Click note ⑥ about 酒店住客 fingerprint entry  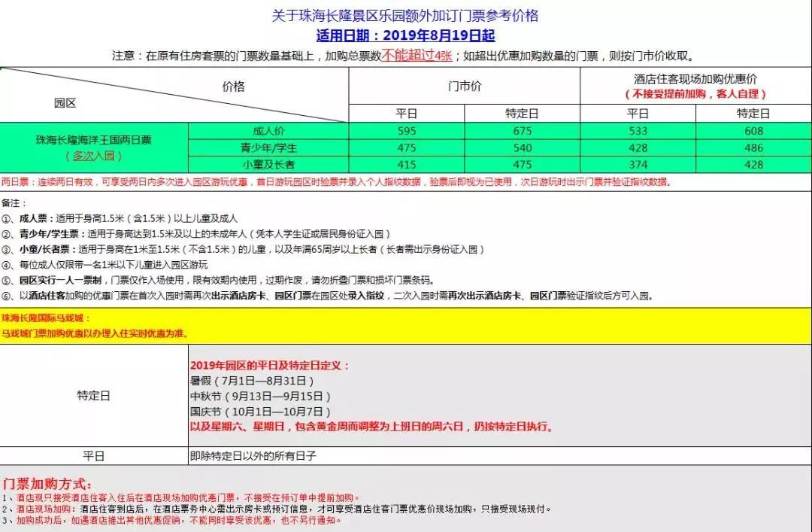[327, 296]
